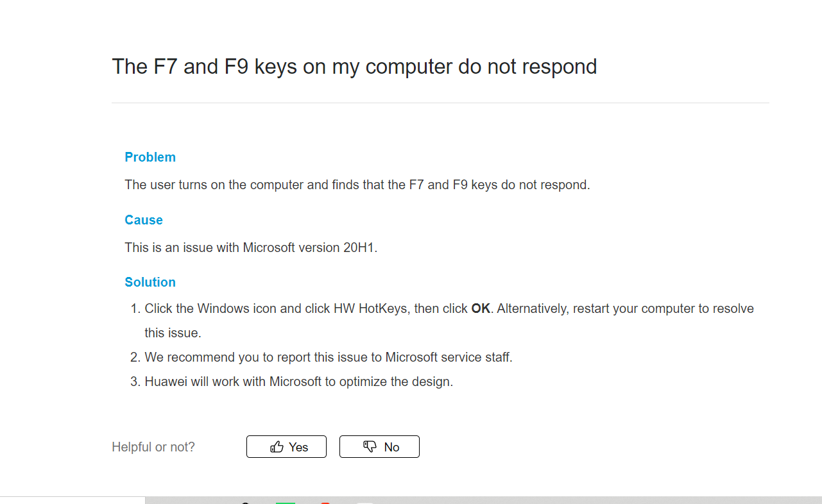Click the thumbs-down icon
The height and width of the screenshot is (504, 822).
click(x=370, y=446)
